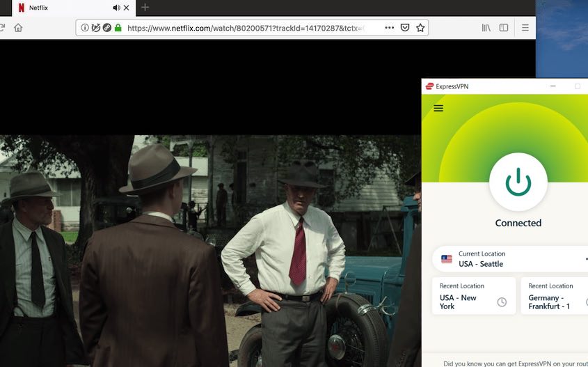Save the page to Pocket
The height and width of the screenshot is (367, 588).
[404, 28]
